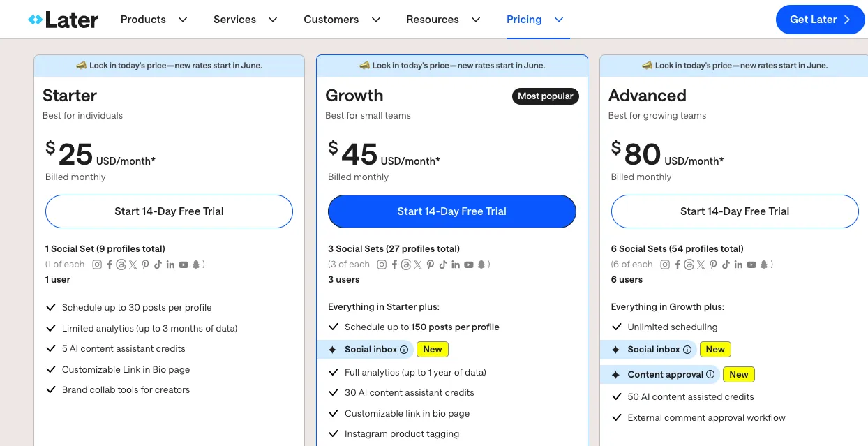This screenshot has width=868, height=446.
Task: Open Content approval info icon
Action: point(710,375)
